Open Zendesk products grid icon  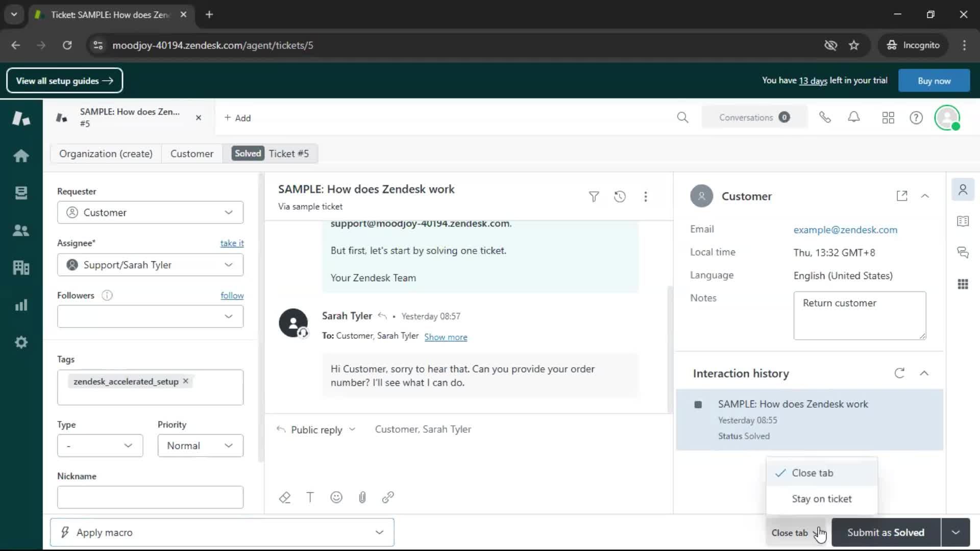point(888,118)
